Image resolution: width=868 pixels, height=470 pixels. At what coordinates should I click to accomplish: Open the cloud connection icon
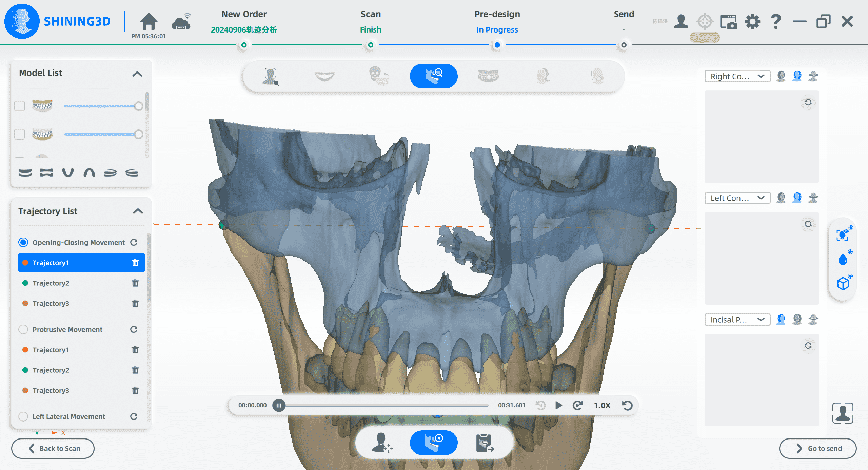(181, 22)
